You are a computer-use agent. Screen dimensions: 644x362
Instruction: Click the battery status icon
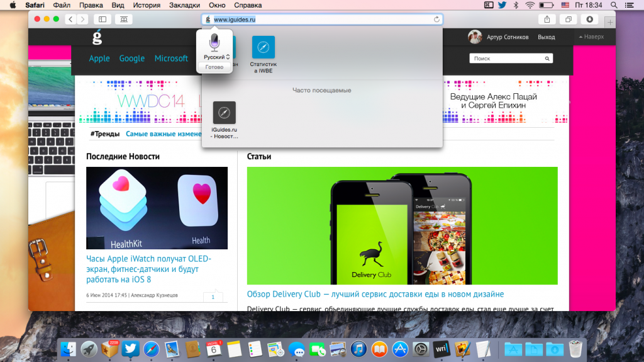click(547, 5)
